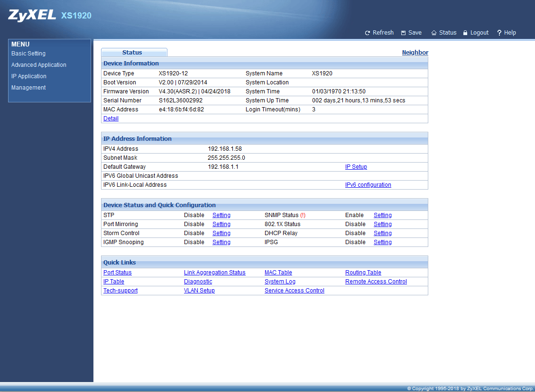The width and height of the screenshot is (535, 392).
Task: Click the Status label in top bar
Action: (x=448, y=33)
